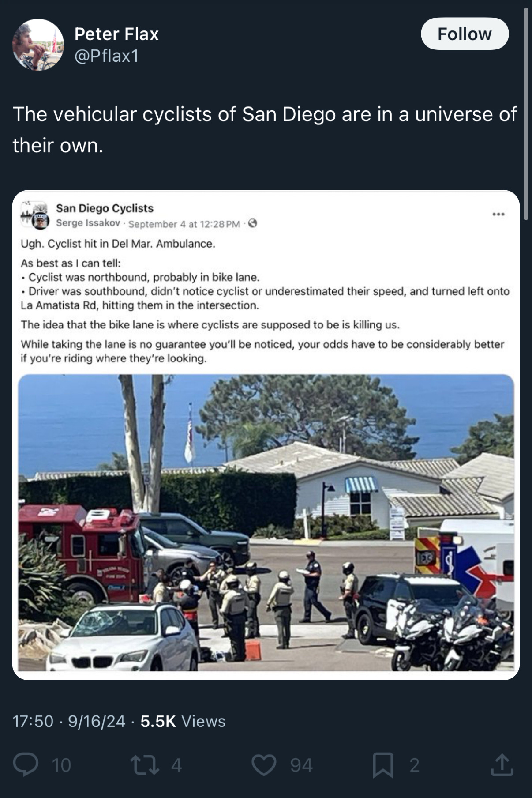Open the three-dot menu on embedded post
The height and width of the screenshot is (798, 532).
498,215
